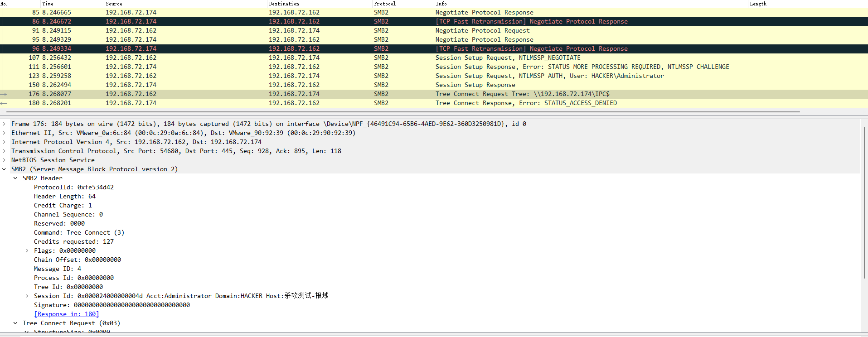Select the Reserved: 0000 field
Viewport: 868px width, 337px height.
(59, 223)
